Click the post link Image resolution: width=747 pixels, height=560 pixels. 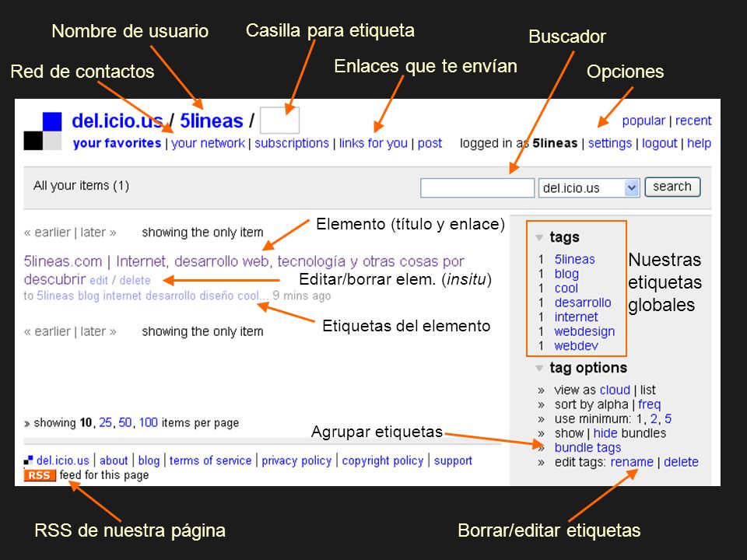click(430, 143)
